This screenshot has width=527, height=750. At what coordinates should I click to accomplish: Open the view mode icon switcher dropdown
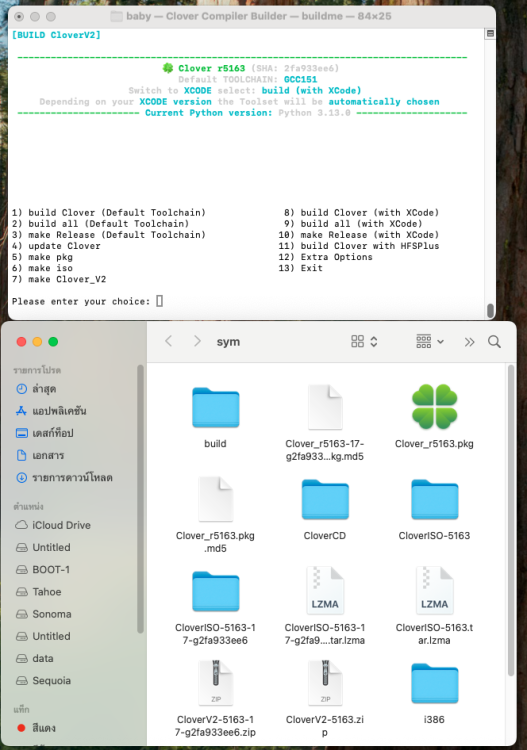364,342
